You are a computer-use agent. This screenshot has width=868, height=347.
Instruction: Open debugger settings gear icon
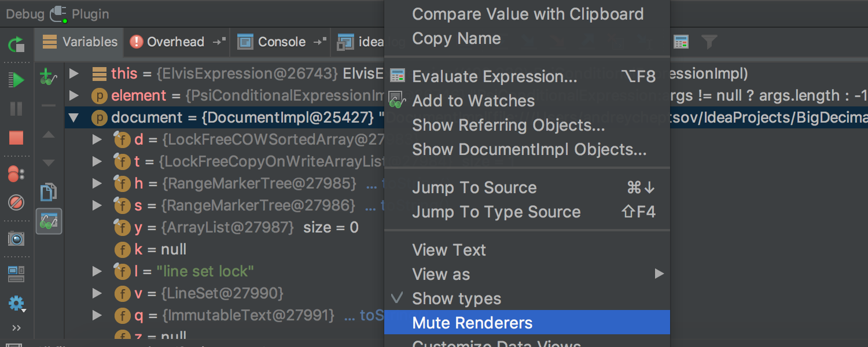[x=16, y=303]
